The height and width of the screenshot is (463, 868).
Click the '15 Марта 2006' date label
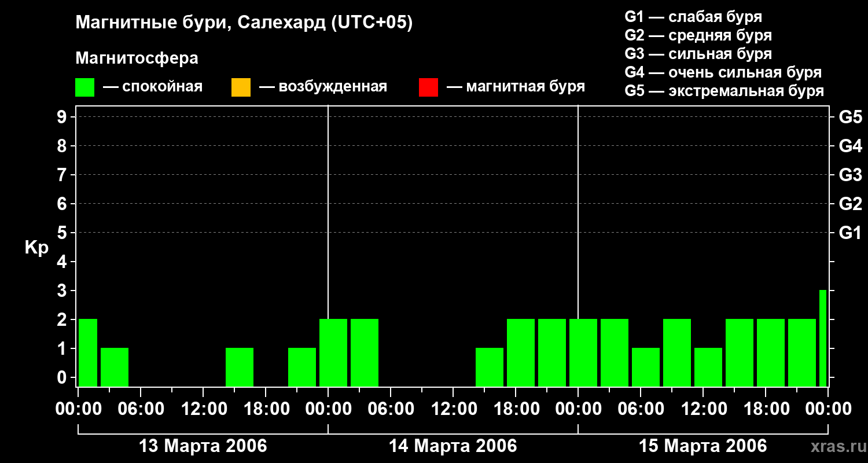click(x=703, y=446)
